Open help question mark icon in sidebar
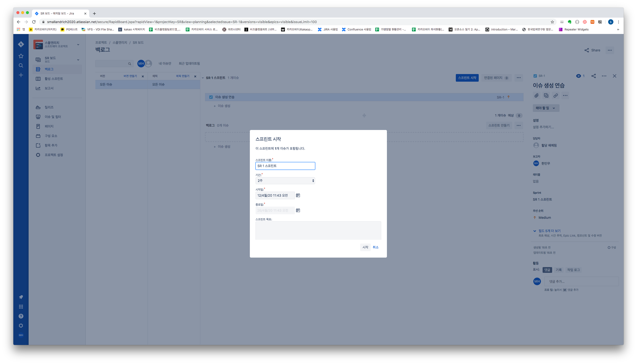 tap(21, 316)
